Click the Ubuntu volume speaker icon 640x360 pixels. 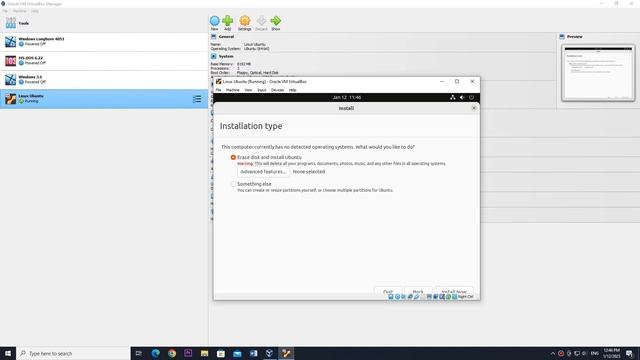[x=462, y=98]
